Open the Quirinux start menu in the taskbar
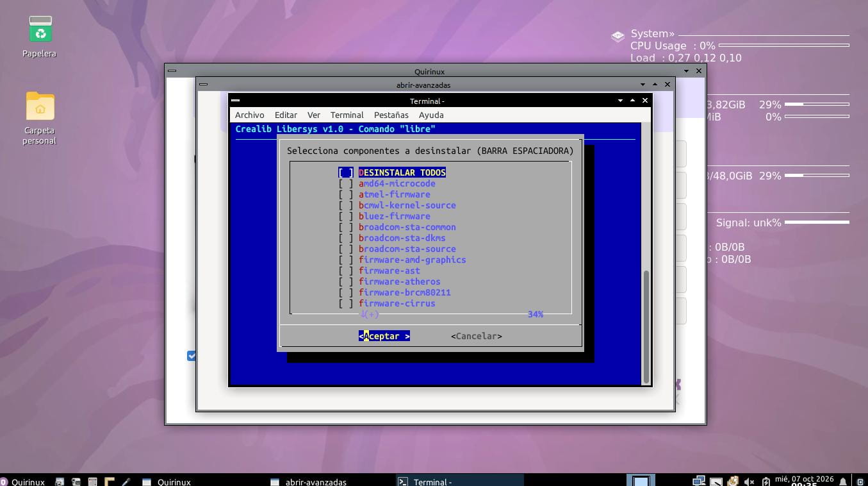868x486 pixels. (x=23, y=482)
